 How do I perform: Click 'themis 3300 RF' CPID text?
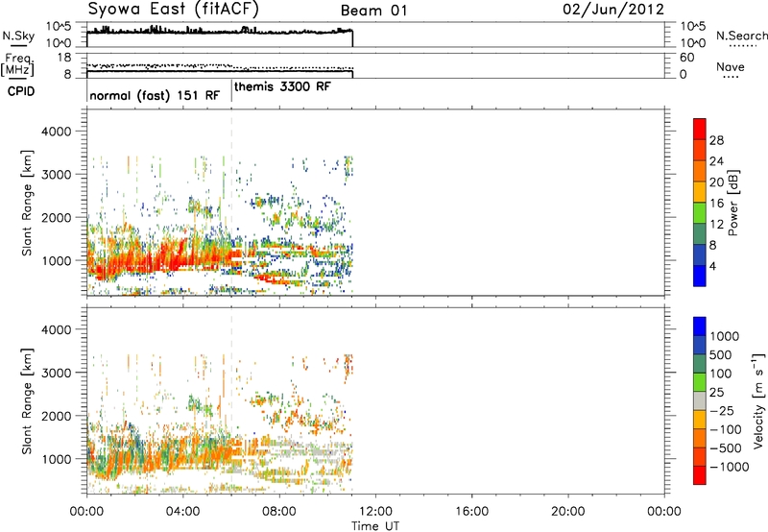point(282,86)
